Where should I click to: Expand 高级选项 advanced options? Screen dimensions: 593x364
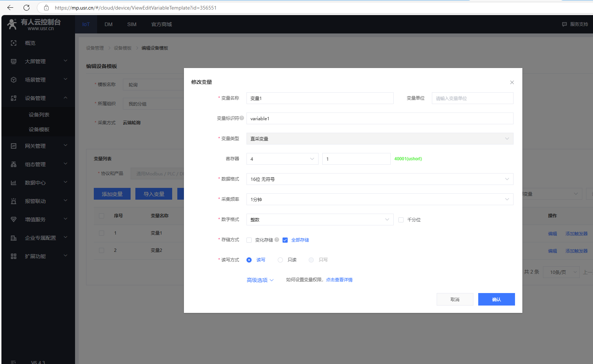click(x=260, y=280)
